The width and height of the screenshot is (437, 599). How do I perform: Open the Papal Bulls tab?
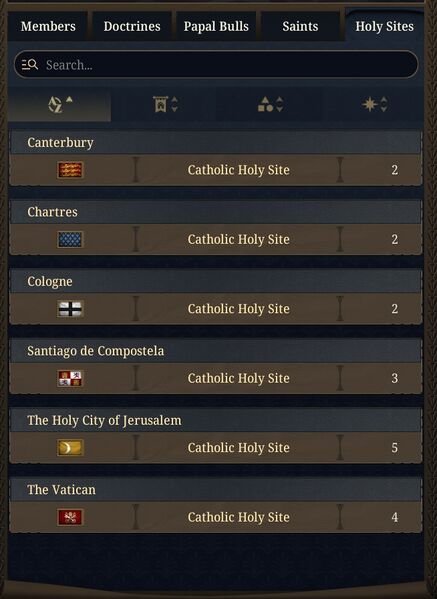216,26
